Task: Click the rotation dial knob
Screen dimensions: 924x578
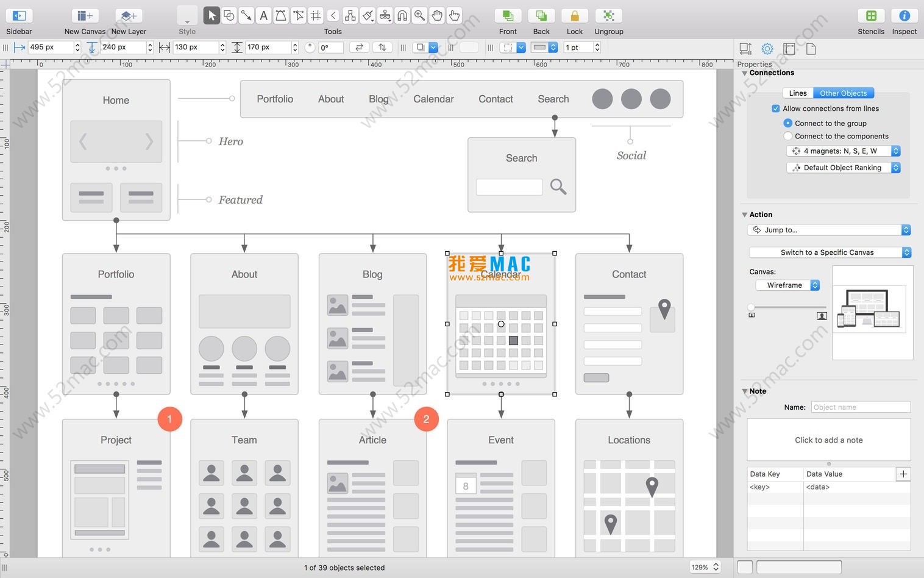Action: pyautogui.click(x=310, y=47)
